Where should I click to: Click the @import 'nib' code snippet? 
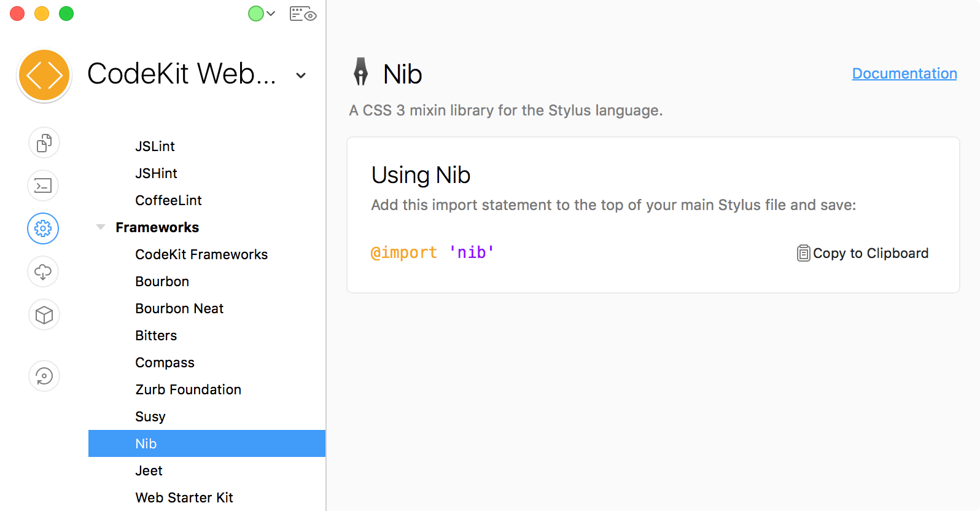[432, 252]
